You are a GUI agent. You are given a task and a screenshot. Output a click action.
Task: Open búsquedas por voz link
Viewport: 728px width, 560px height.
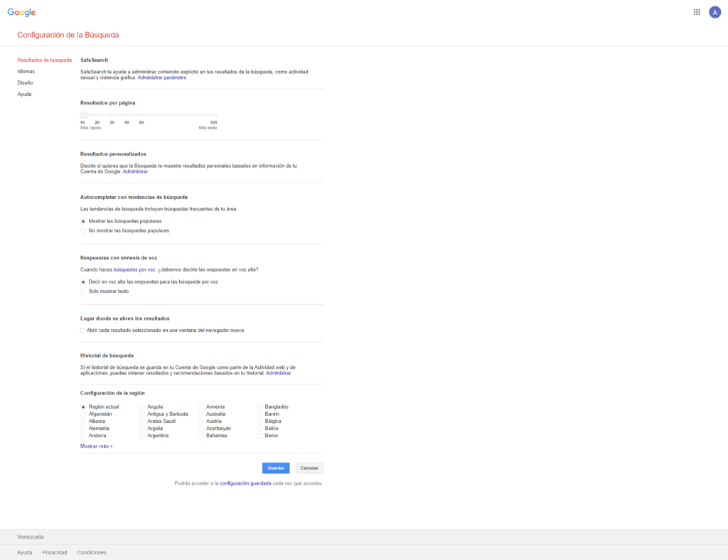[x=134, y=269]
